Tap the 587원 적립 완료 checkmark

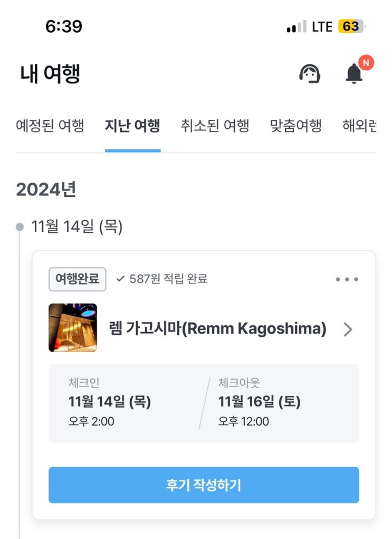[120, 279]
